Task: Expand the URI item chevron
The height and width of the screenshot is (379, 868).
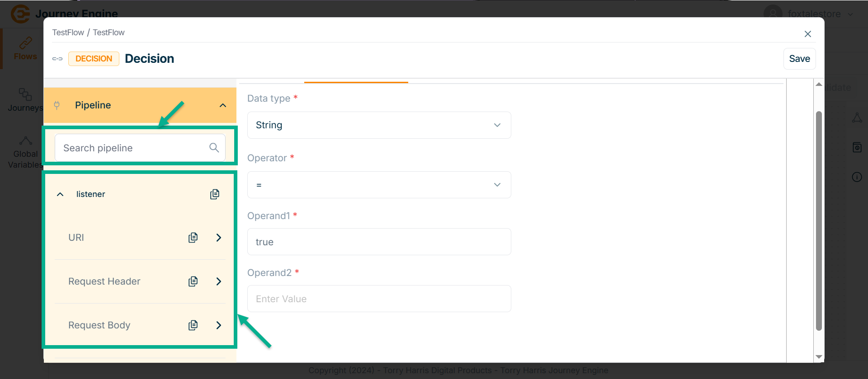Action: tap(219, 238)
